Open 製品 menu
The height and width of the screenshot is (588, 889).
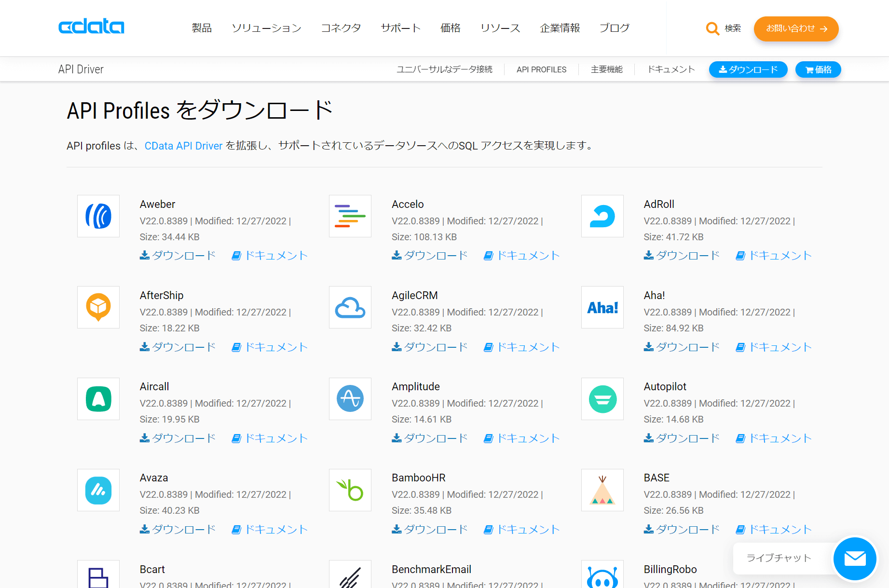tap(202, 28)
